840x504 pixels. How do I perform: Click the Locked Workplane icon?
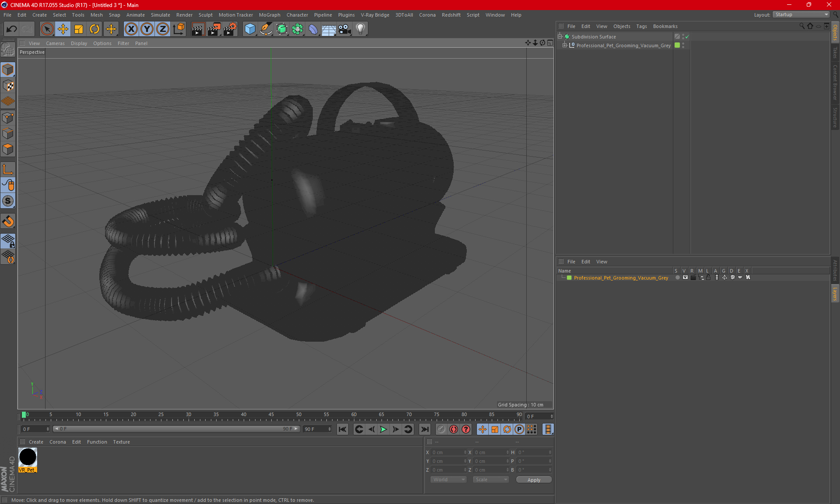pyautogui.click(x=8, y=241)
